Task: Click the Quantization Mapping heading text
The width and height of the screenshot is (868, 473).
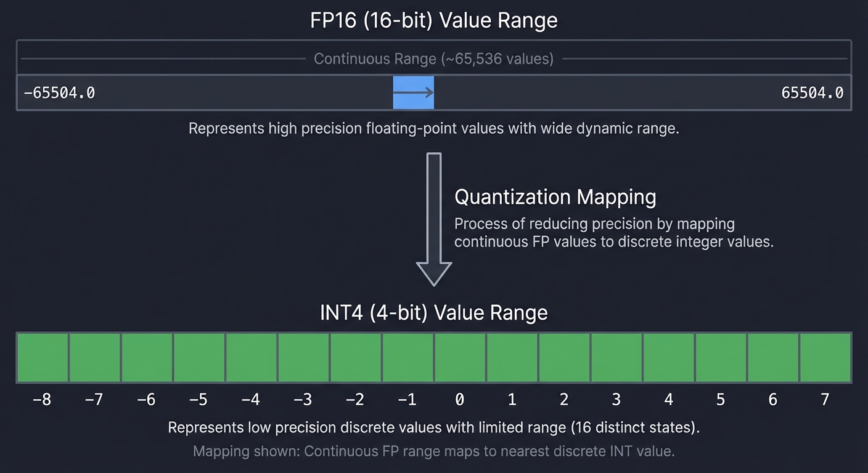Action: pos(555,197)
